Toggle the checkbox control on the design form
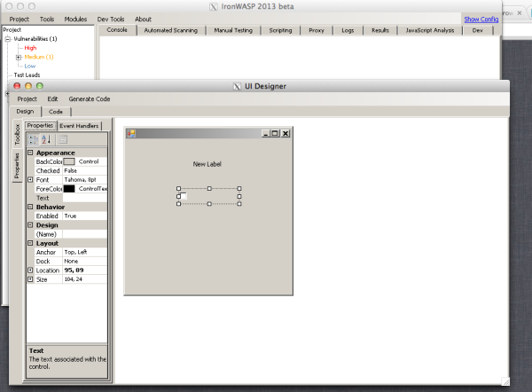532x392 pixels. click(184, 196)
